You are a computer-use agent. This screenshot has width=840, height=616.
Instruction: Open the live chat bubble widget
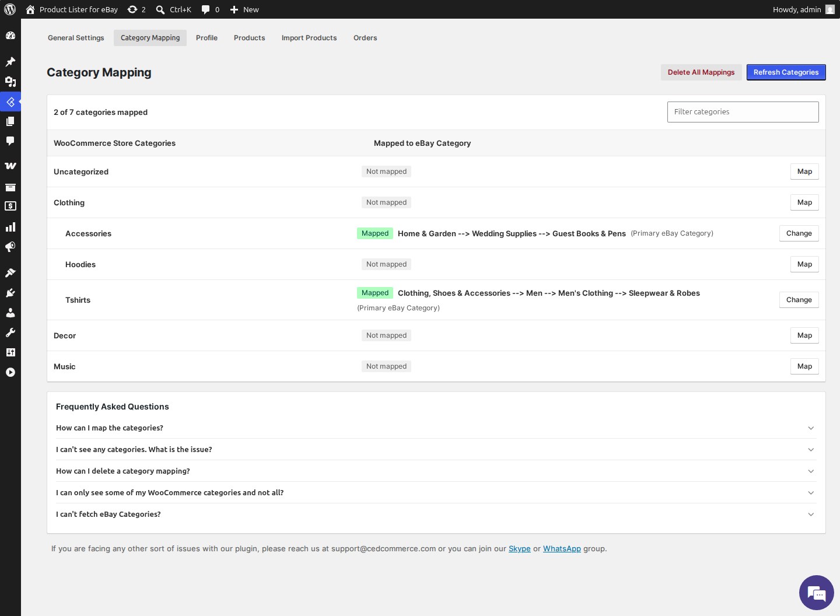click(817, 593)
